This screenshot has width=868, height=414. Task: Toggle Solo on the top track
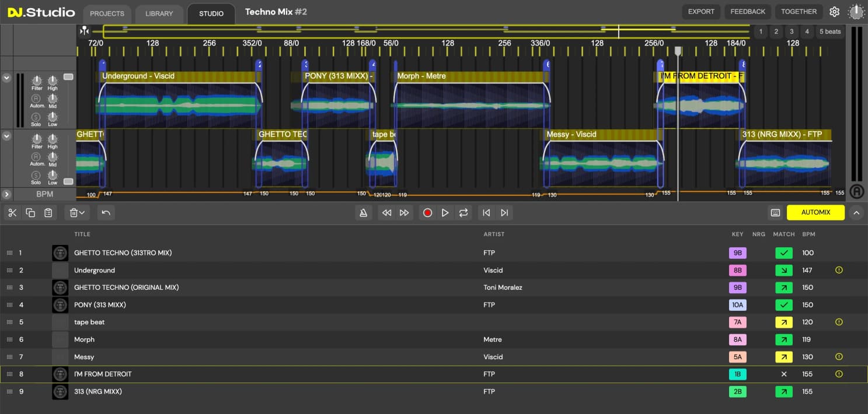pyautogui.click(x=36, y=118)
